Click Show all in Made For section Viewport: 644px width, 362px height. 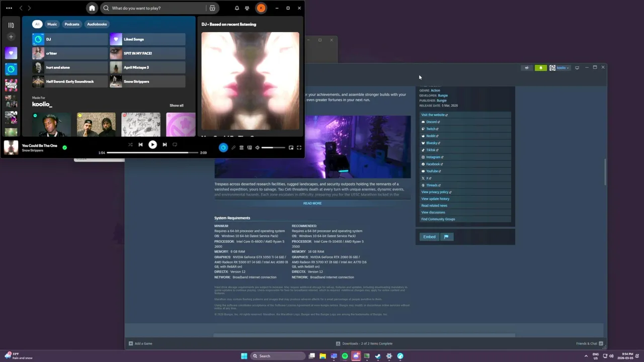(177, 106)
